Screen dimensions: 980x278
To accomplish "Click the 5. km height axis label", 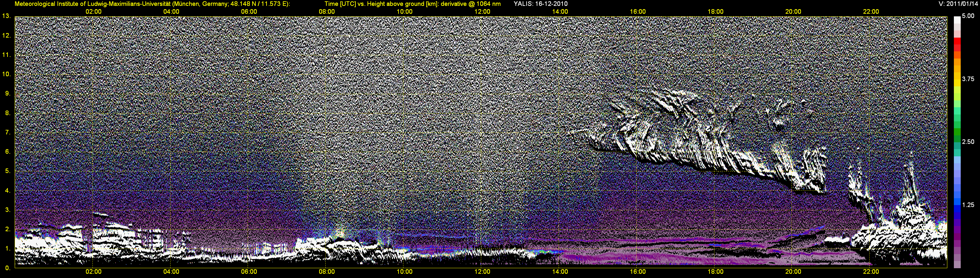I will tap(8, 171).
